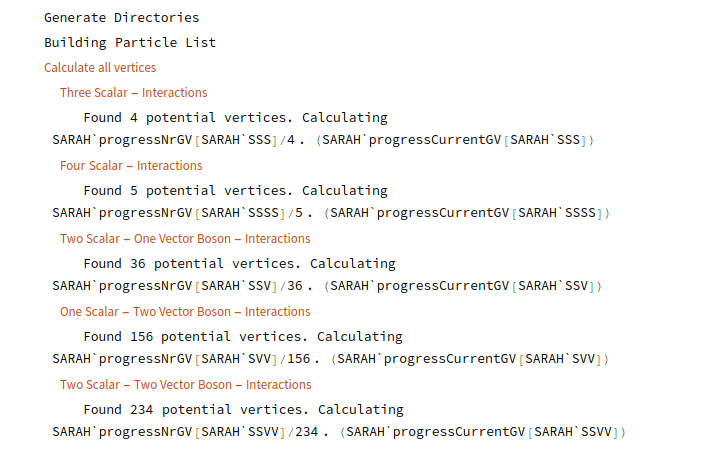727x453 pixels.
Task: Click 'Two Scalar – One Vector Boson' heading
Action: pyautogui.click(x=185, y=238)
